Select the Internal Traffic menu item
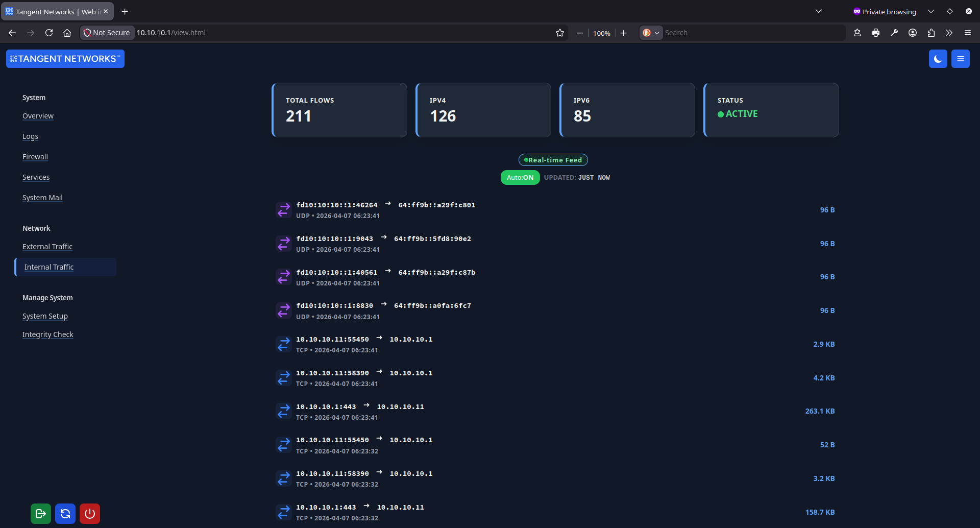 48,267
